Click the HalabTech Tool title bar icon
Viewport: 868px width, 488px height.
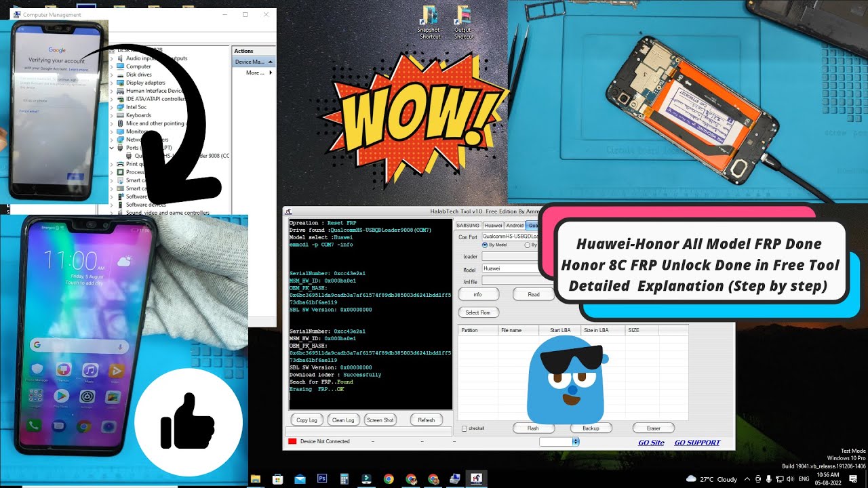point(289,211)
